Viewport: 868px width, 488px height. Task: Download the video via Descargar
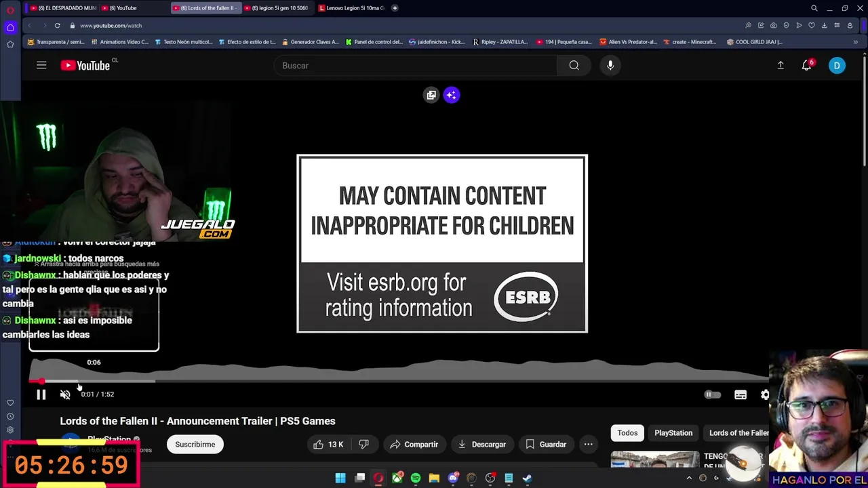coord(482,445)
